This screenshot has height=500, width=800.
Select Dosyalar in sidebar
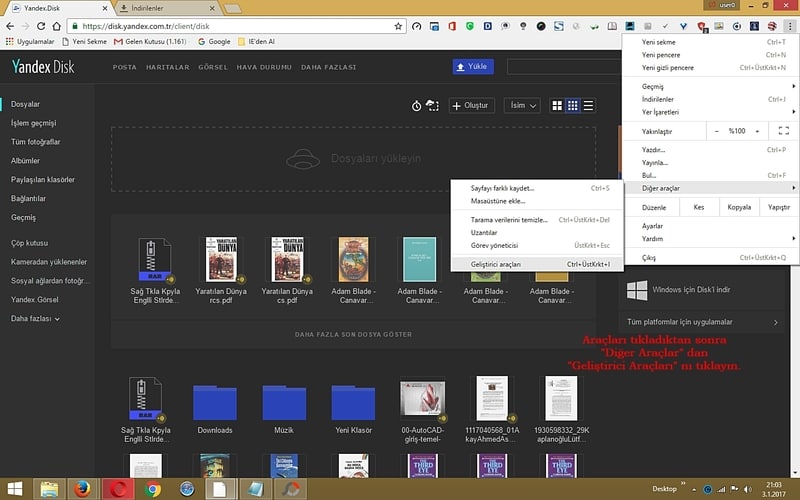tap(26, 104)
